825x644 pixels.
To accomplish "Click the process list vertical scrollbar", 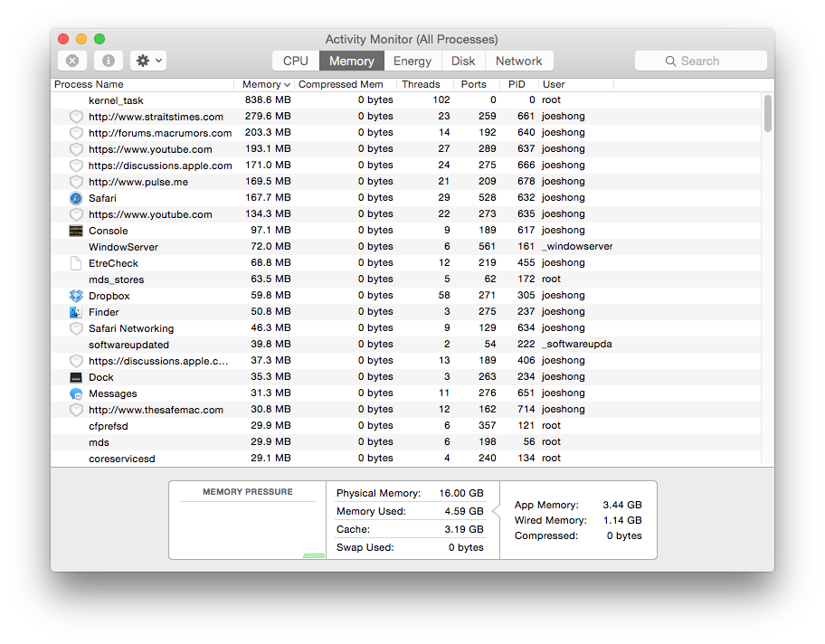I will point(768,113).
